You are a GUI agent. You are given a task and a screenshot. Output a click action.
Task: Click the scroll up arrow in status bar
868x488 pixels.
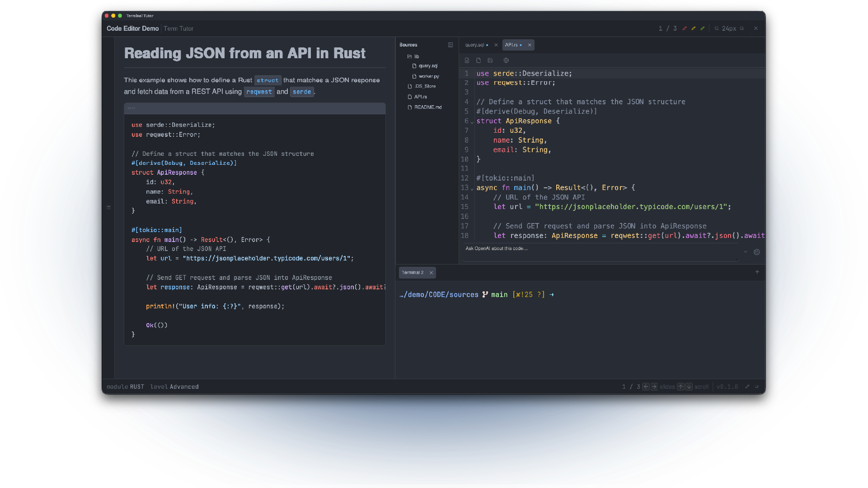[680, 387]
